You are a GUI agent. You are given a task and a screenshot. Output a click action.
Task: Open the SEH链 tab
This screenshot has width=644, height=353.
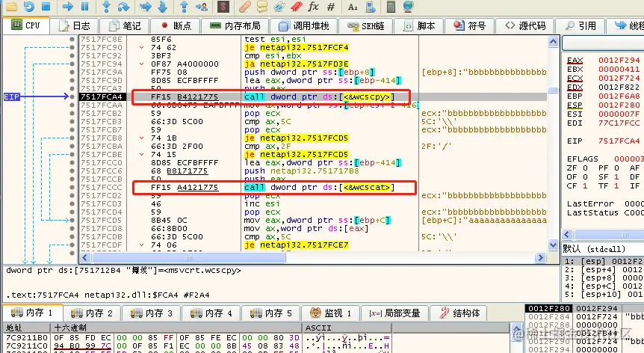365,26
